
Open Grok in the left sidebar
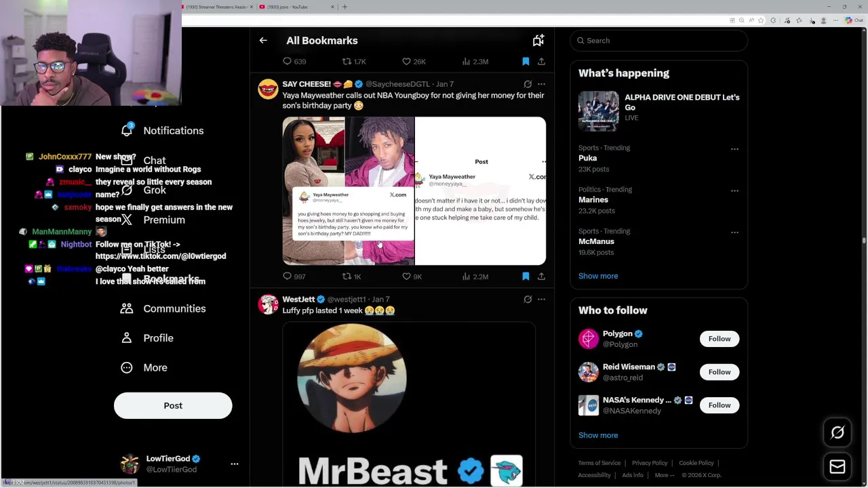[x=144, y=190]
